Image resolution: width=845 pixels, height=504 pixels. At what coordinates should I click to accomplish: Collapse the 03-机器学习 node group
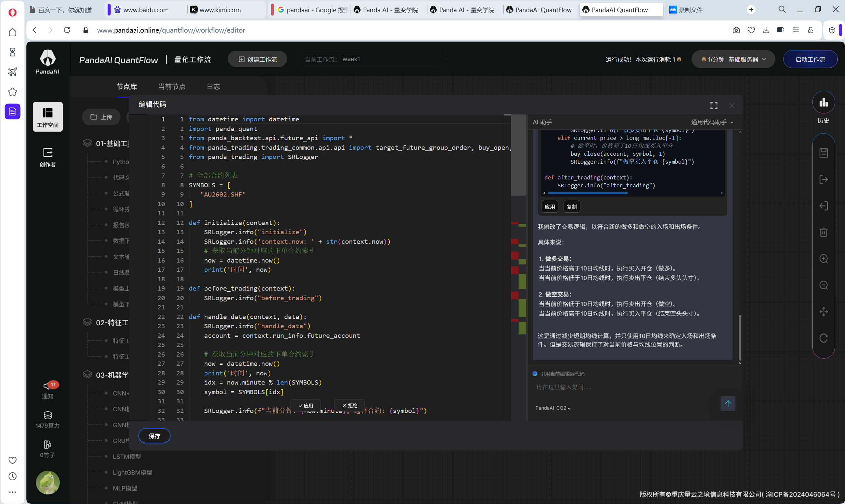tap(106, 375)
